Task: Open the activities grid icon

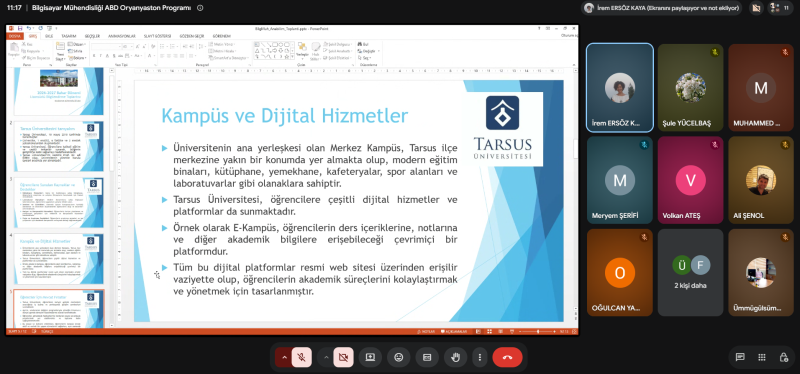Action: click(762, 357)
